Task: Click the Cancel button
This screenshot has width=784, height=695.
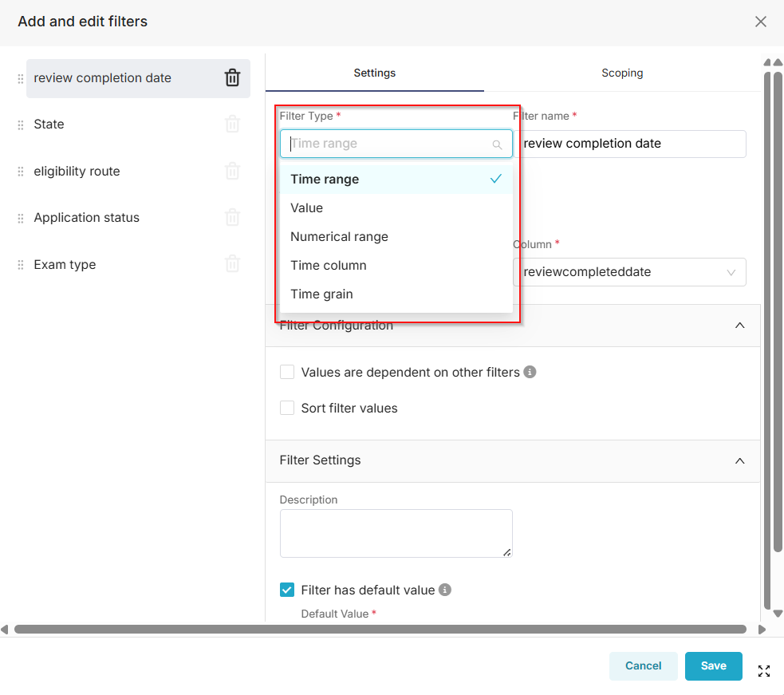Action: [643, 665]
